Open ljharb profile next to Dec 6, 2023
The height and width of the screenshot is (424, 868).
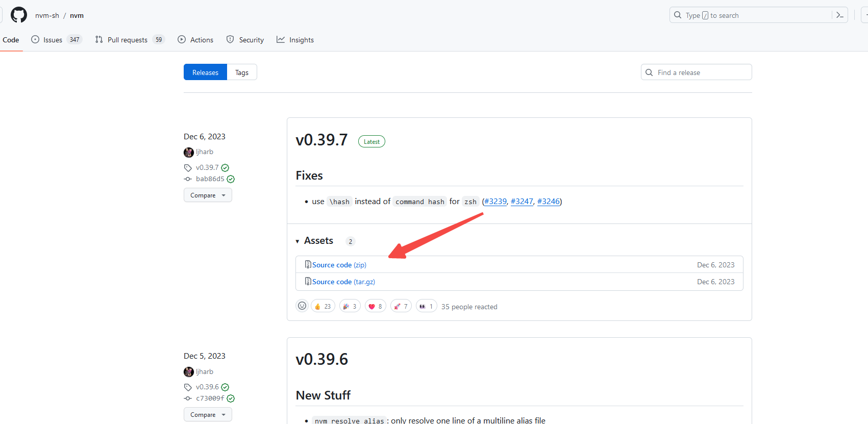click(x=205, y=152)
